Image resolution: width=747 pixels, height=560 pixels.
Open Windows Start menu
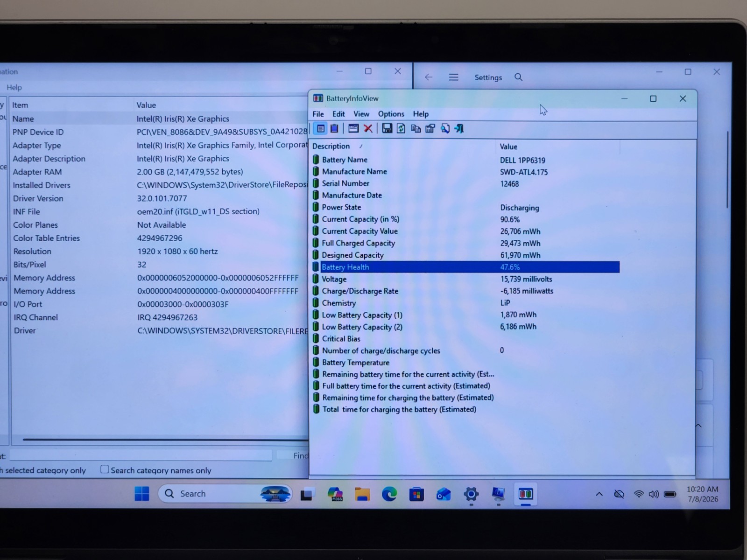pyautogui.click(x=141, y=494)
